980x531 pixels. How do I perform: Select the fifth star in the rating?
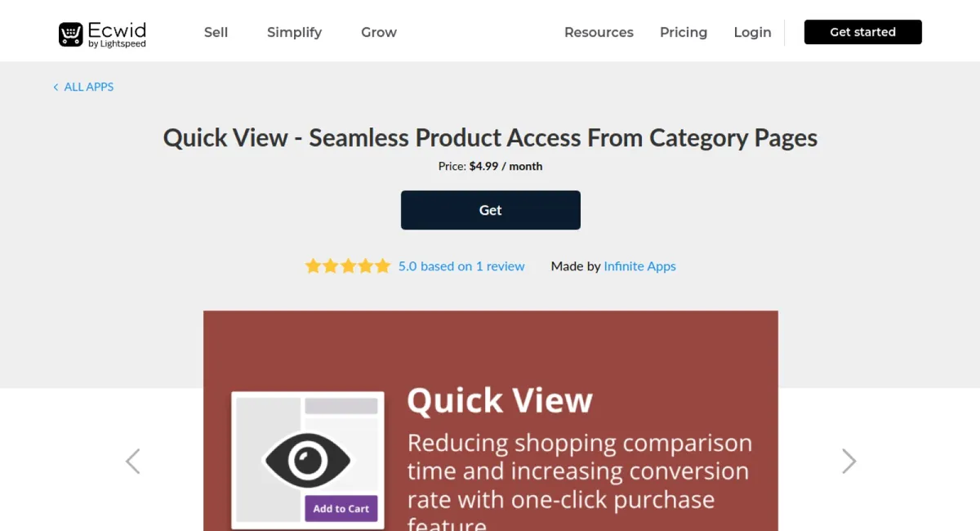pyautogui.click(x=382, y=265)
